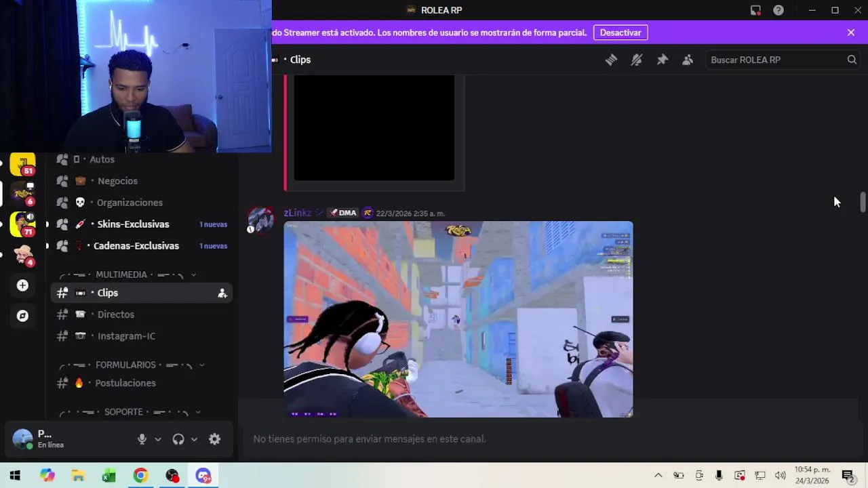Toggle microphone mute
This screenshot has height=488, width=868.
(142, 439)
